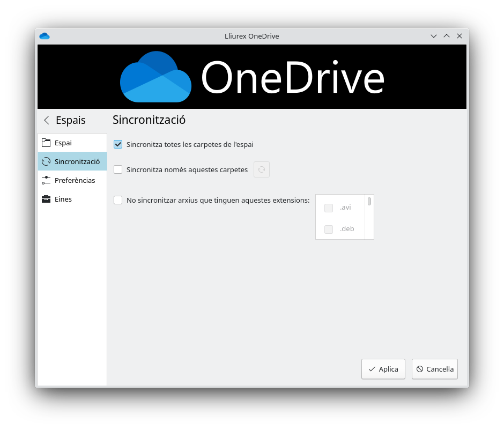Click the Espai folder icon in sidebar
504x429 pixels.
[x=46, y=143]
